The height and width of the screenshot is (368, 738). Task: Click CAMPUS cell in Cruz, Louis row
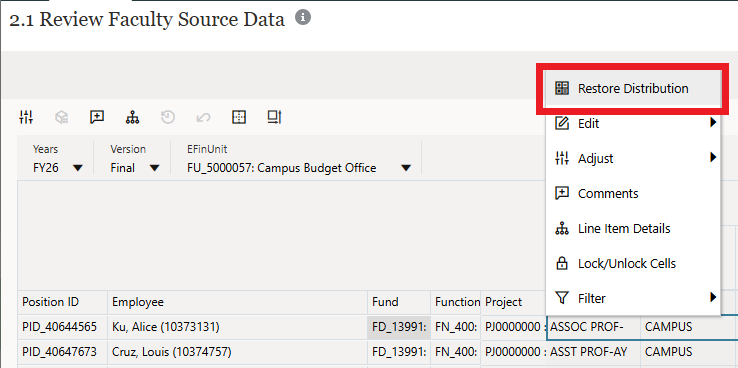click(689, 352)
